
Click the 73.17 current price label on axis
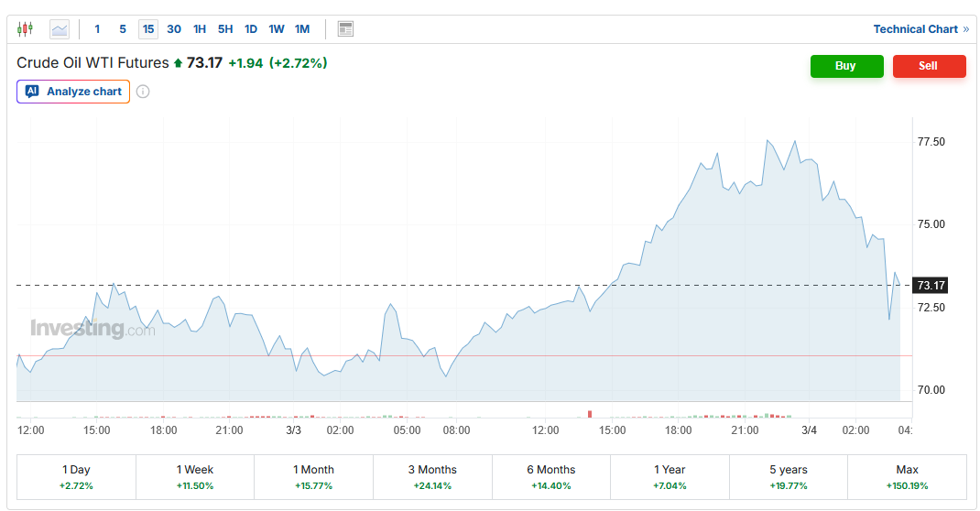coord(931,286)
